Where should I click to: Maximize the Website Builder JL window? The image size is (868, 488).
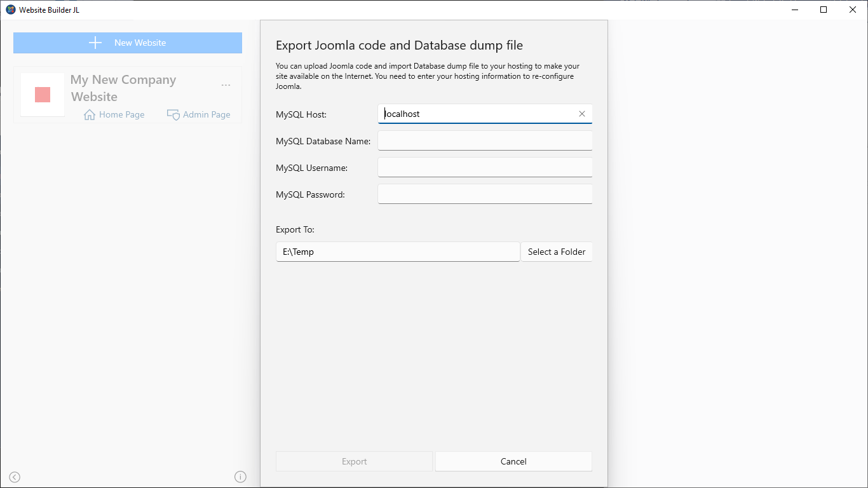824,10
